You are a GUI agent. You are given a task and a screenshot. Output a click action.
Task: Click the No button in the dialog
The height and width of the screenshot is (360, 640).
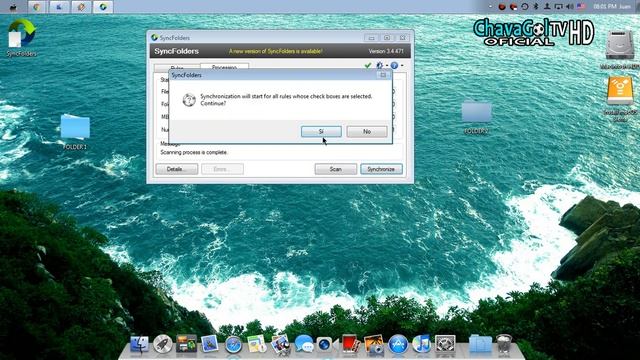point(367,131)
